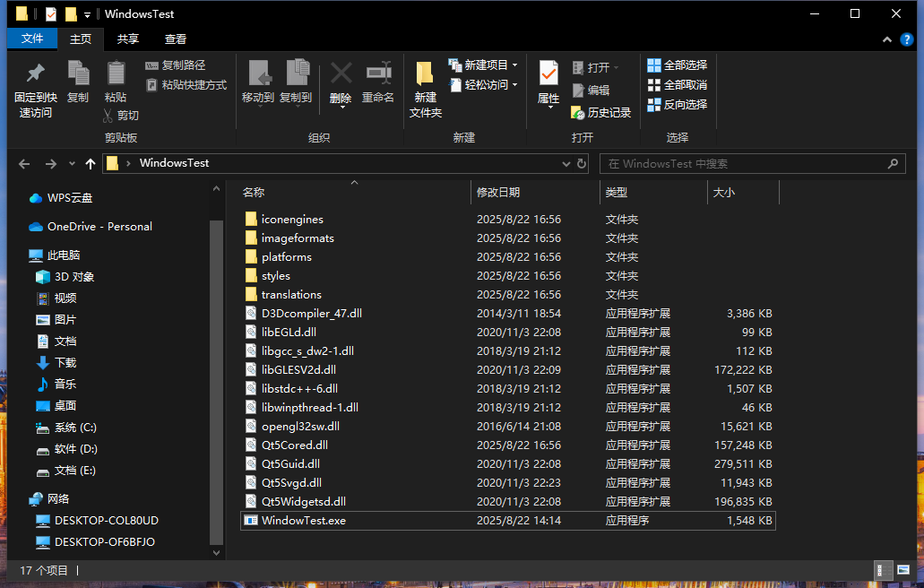
Task: Switch to the Share tab
Action: [x=128, y=39]
